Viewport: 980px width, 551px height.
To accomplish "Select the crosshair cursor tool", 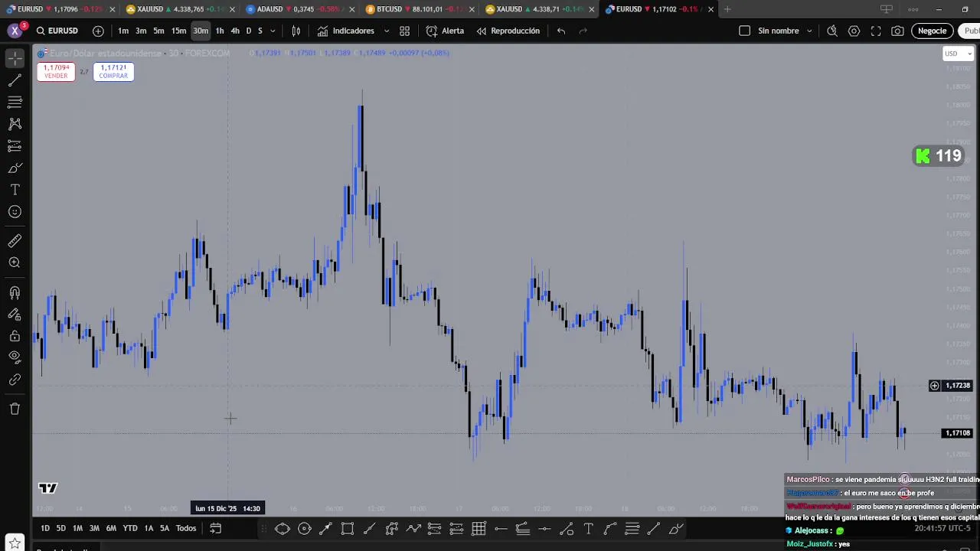I will [15, 58].
